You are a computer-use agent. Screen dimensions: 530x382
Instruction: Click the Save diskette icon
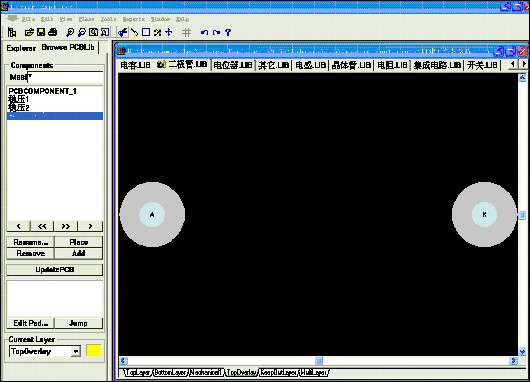pyautogui.click(x=41, y=32)
